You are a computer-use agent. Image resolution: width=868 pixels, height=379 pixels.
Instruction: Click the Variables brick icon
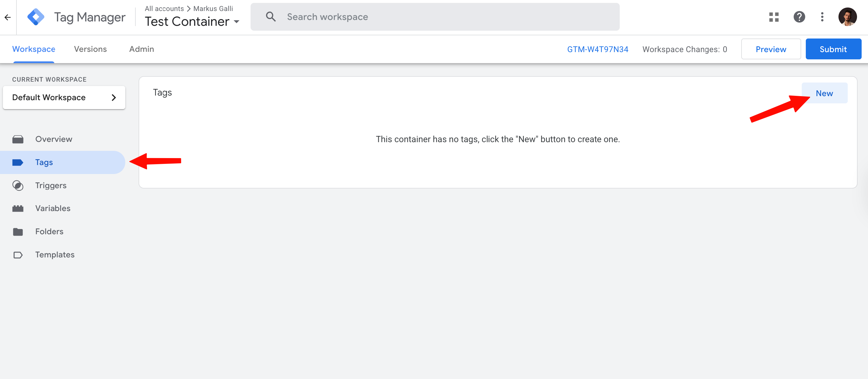pyautogui.click(x=18, y=208)
